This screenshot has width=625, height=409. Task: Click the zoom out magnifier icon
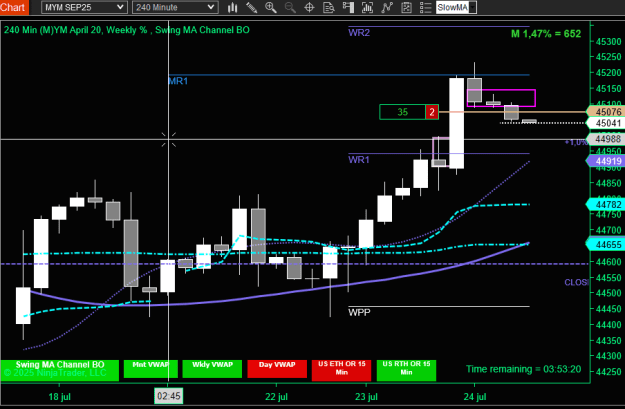click(290, 7)
